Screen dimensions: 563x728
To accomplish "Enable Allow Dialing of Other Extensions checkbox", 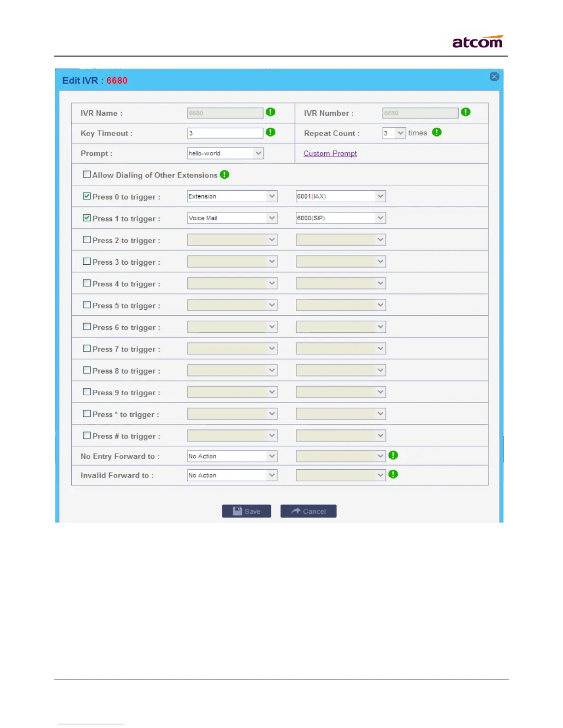I will pos(86,174).
